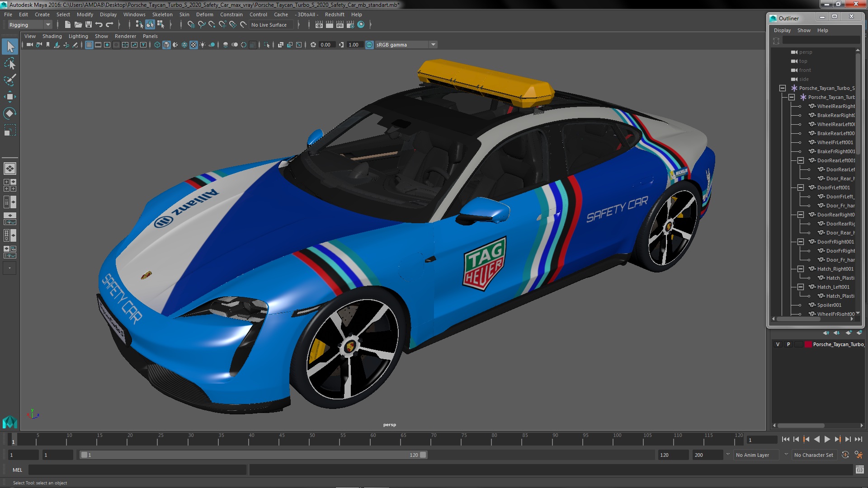Image resolution: width=868 pixels, height=488 pixels.
Task: Collapse the DoorFrRight001 node
Action: click(801, 242)
